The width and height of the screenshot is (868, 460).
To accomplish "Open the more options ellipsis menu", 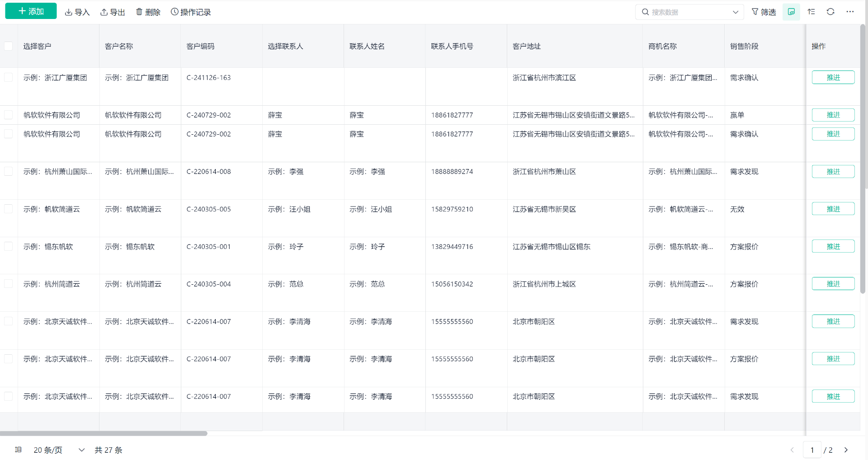I will pos(850,12).
